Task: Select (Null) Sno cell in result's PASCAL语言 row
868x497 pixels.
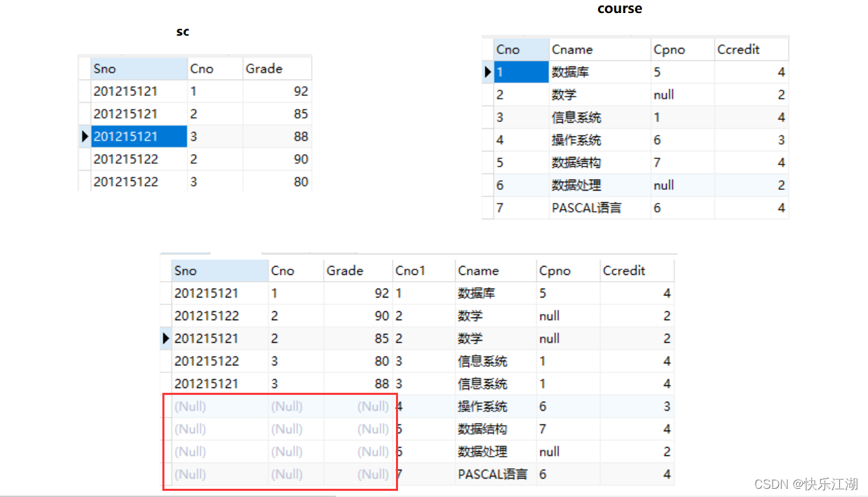Action: tap(220, 474)
